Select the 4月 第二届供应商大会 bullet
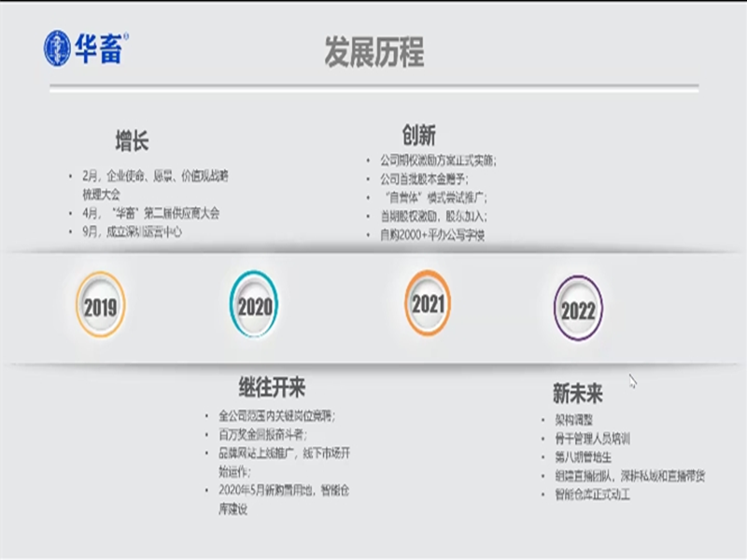The image size is (747, 560). point(150,213)
